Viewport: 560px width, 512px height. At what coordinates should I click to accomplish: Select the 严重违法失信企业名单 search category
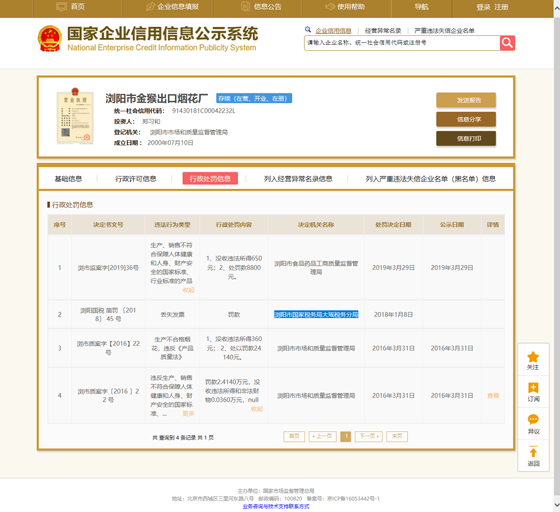coord(444,30)
